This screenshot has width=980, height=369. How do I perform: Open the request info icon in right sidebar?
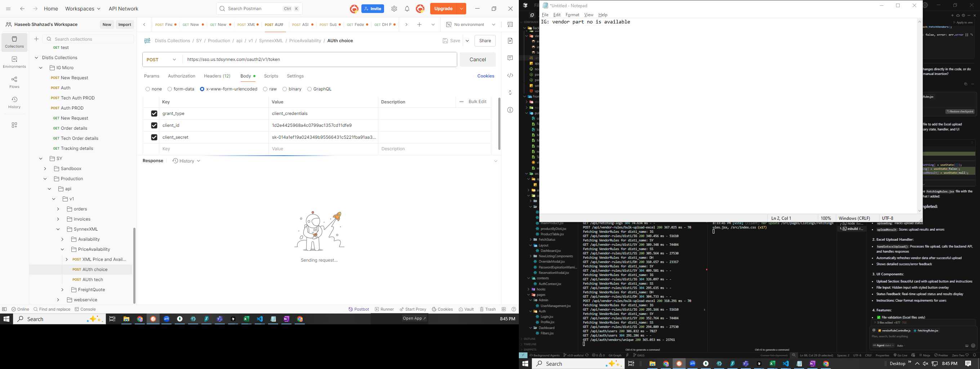tap(510, 110)
